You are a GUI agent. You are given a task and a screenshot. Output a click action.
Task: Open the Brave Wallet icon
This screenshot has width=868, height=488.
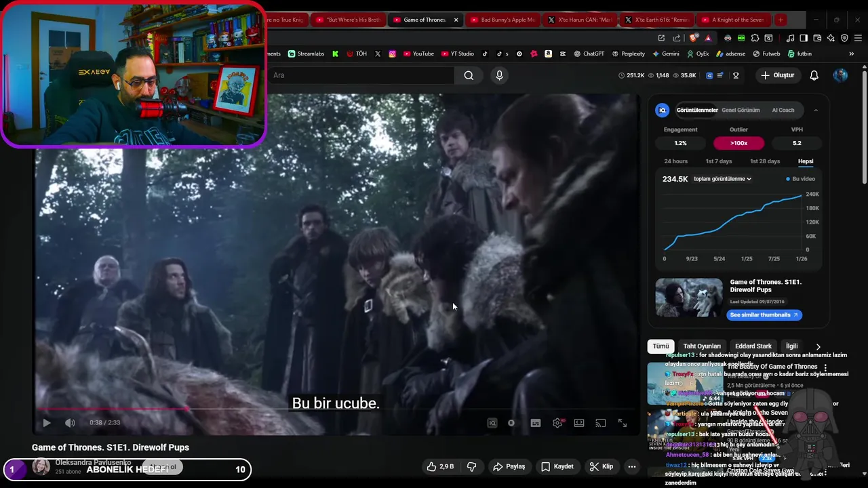click(817, 38)
